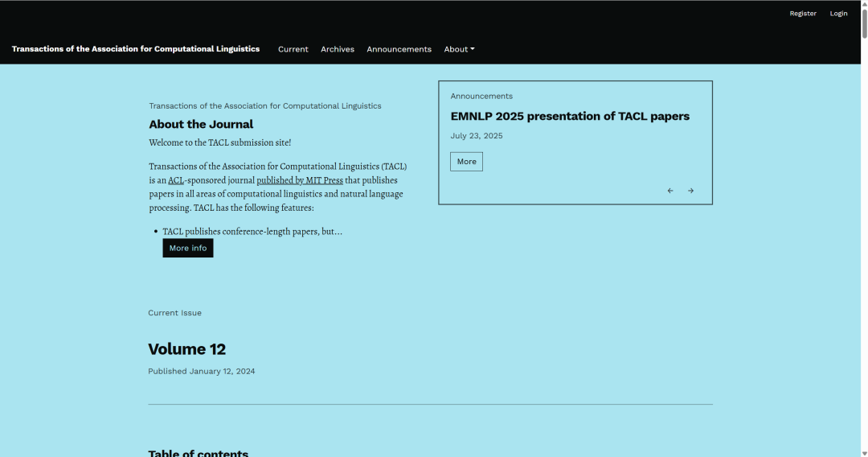Open the Announcements nav link
This screenshot has width=868, height=457.
tap(399, 49)
